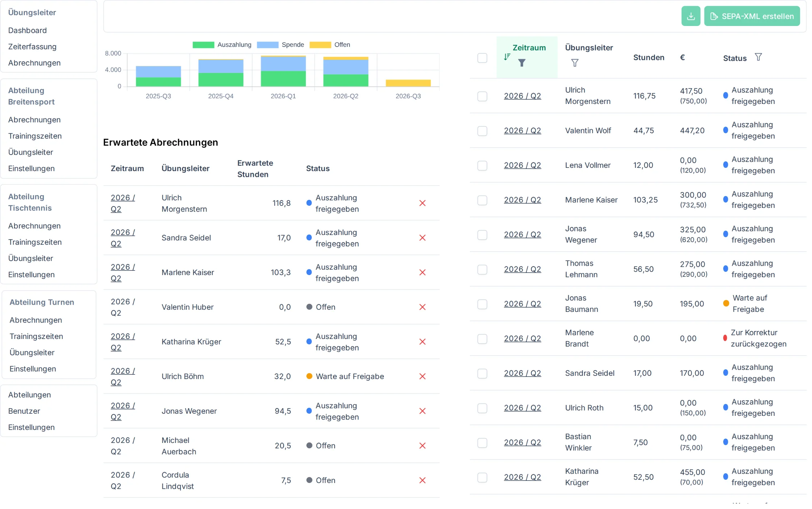Remove Katharina Krüger's expected billing with red X
Screen dimensions: 812x509
coord(422,342)
